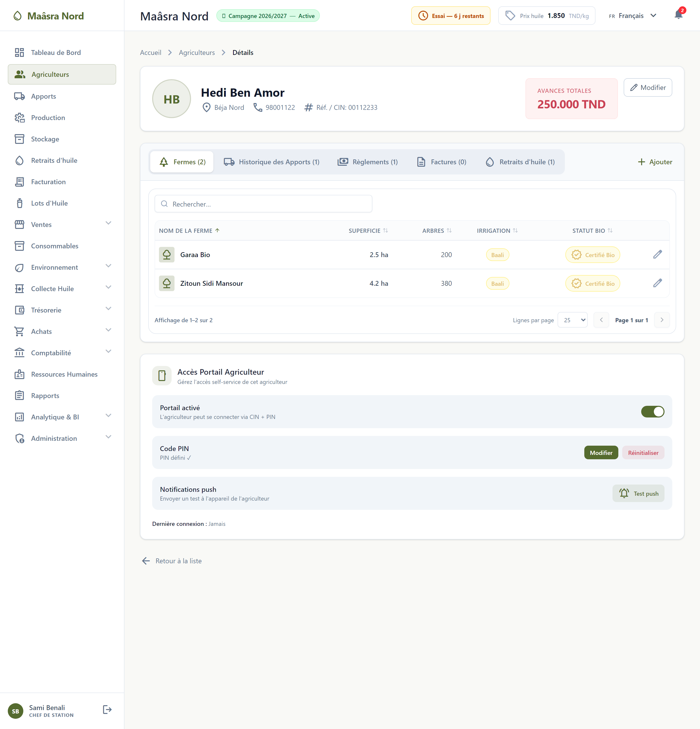This screenshot has height=729, width=700.
Task: Switch to Historique des Apports tab
Action: click(271, 162)
